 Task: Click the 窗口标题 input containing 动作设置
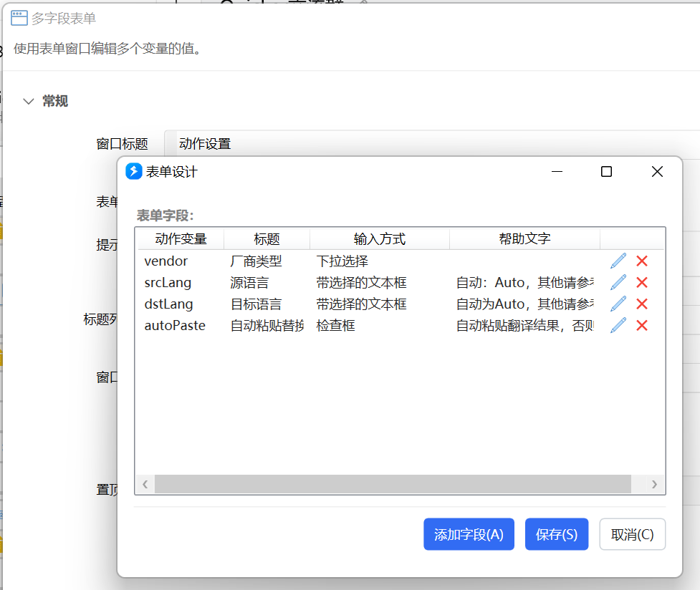[432, 144]
